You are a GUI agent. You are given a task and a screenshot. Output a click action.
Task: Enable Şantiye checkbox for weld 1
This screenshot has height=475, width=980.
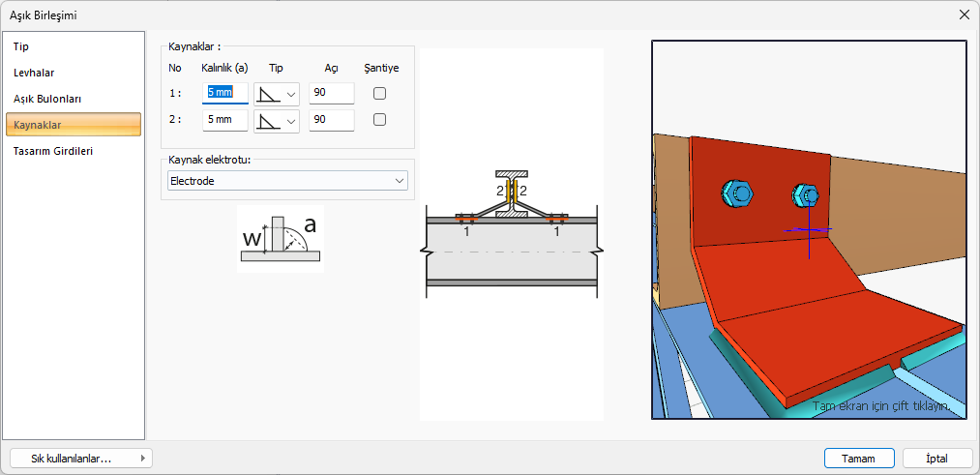pyautogui.click(x=380, y=94)
